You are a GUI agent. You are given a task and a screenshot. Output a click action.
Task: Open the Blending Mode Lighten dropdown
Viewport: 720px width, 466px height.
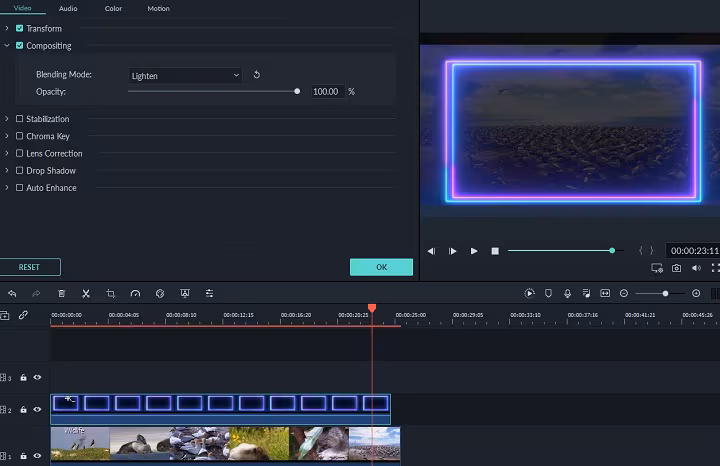pos(185,76)
